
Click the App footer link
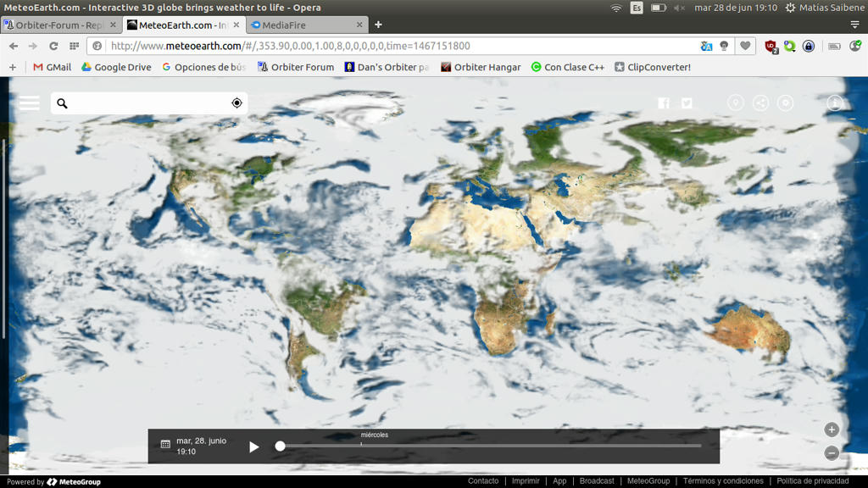click(x=559, y=481)
